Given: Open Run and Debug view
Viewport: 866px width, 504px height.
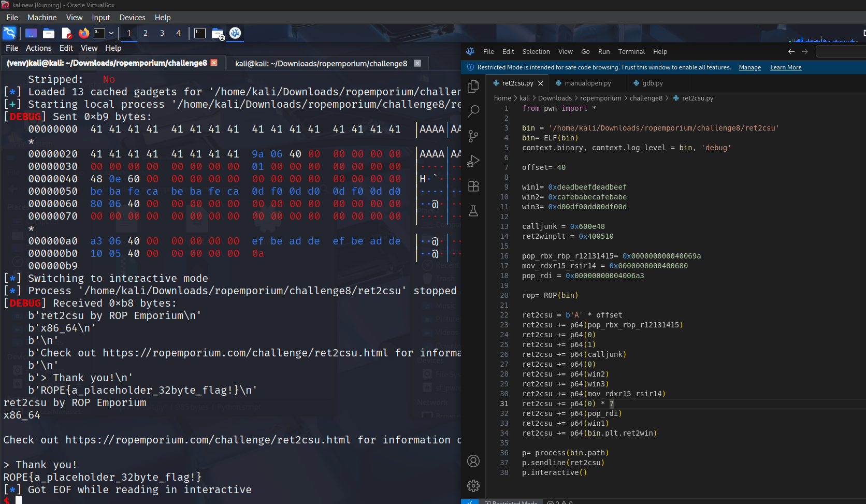Looking at the screenshot, I should click(x=473, y=161).
